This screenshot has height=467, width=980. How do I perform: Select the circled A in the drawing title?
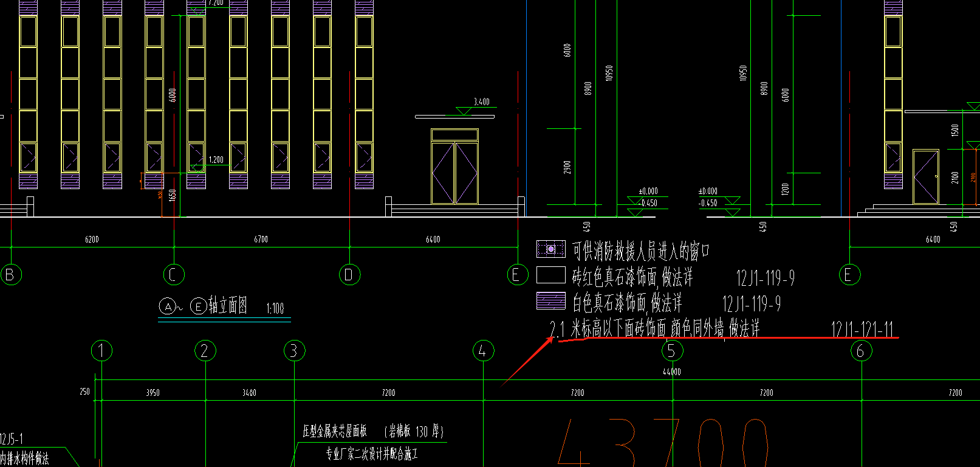click(168, 306)
